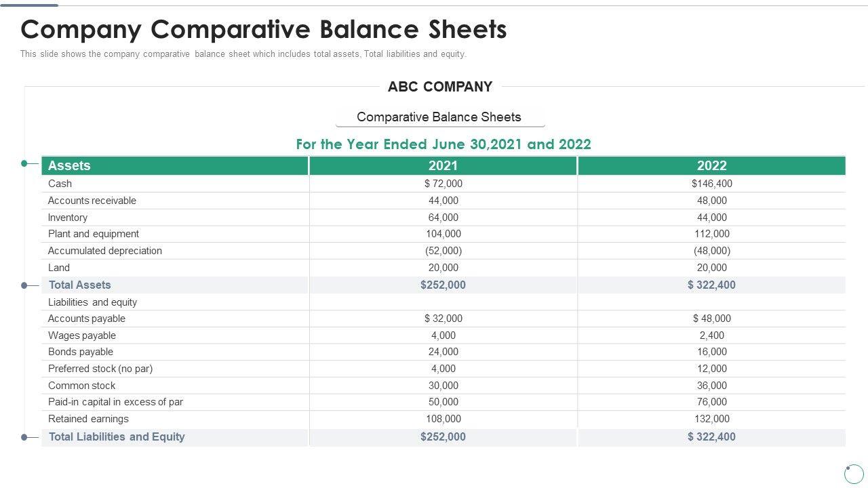Click the slide description text under the title

(x=243, y=54)
